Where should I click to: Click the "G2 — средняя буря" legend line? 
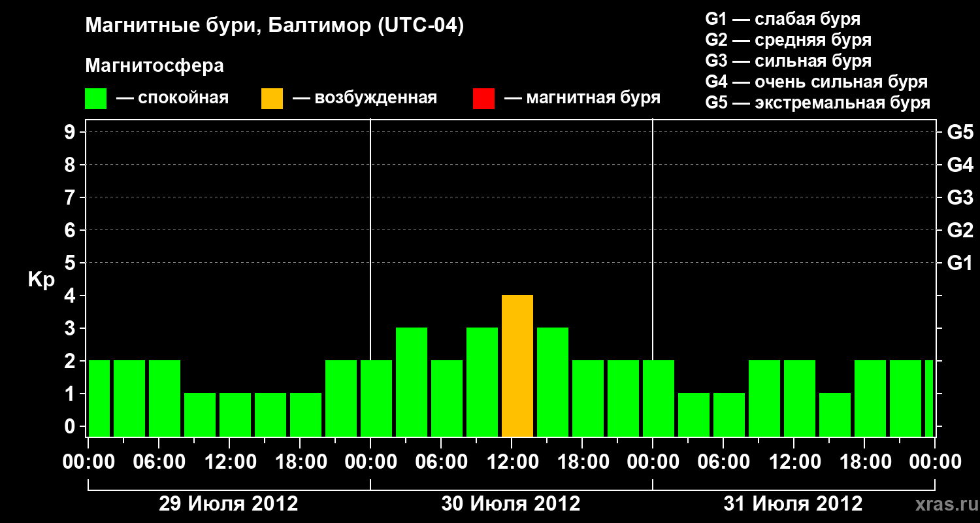[788, 40]
